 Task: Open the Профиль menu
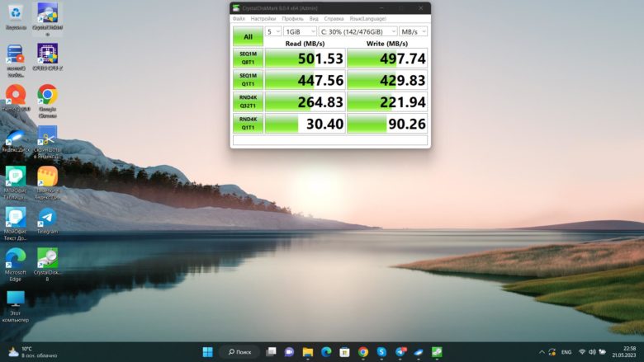(x=292, y=19)
